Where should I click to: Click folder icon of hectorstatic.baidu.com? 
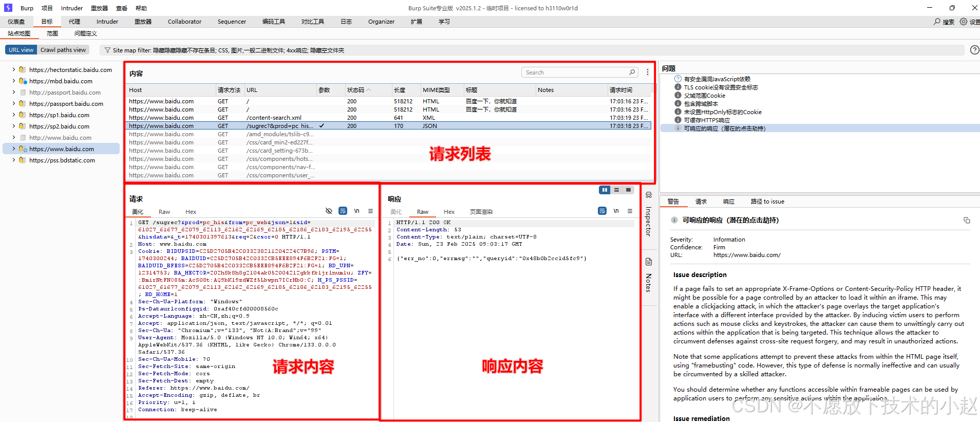pyautogui.click(x=22, y=69)
